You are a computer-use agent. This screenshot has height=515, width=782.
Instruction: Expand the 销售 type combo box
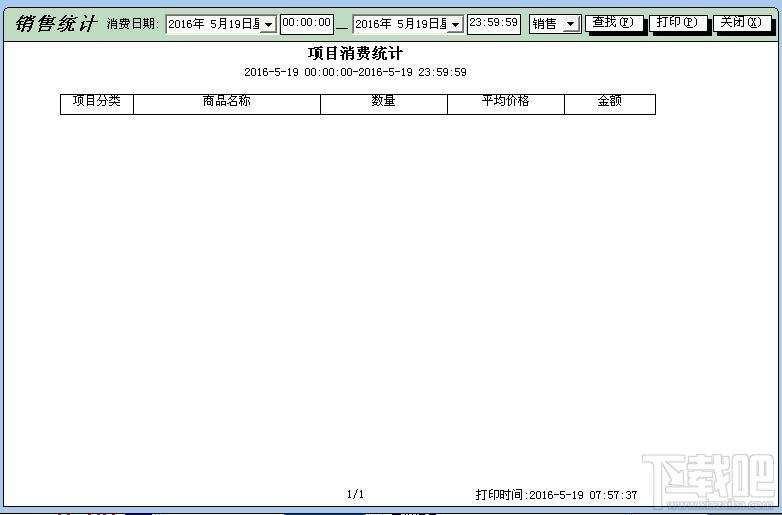point(571,24)
